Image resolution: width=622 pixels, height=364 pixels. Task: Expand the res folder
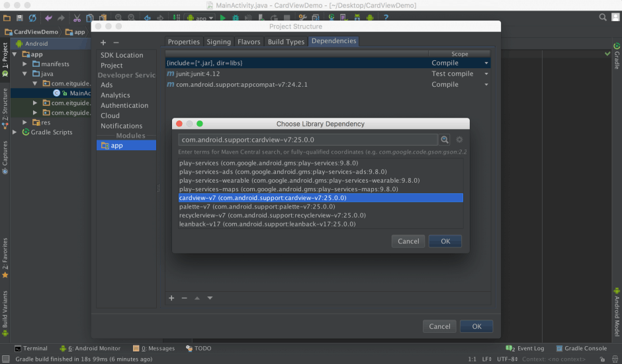pos(24,122)
